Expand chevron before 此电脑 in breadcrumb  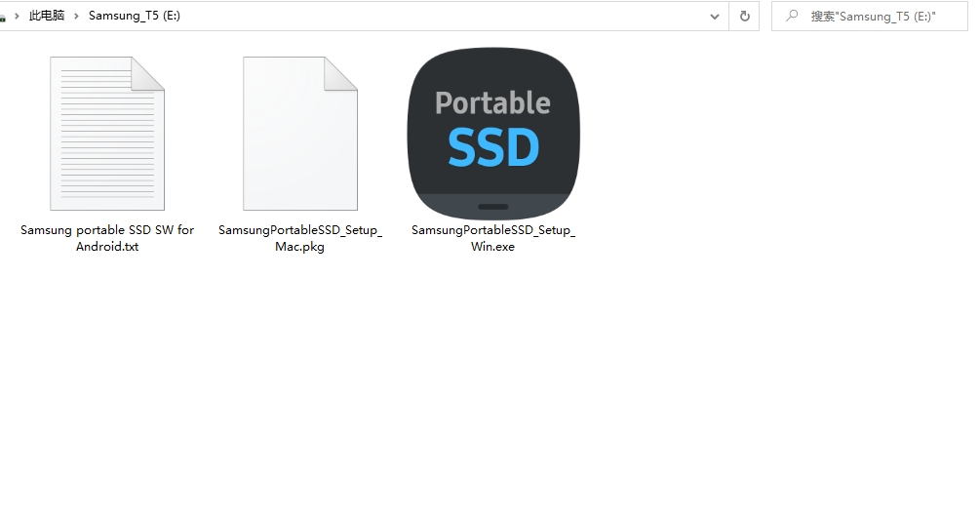click(x=17, y=16)
